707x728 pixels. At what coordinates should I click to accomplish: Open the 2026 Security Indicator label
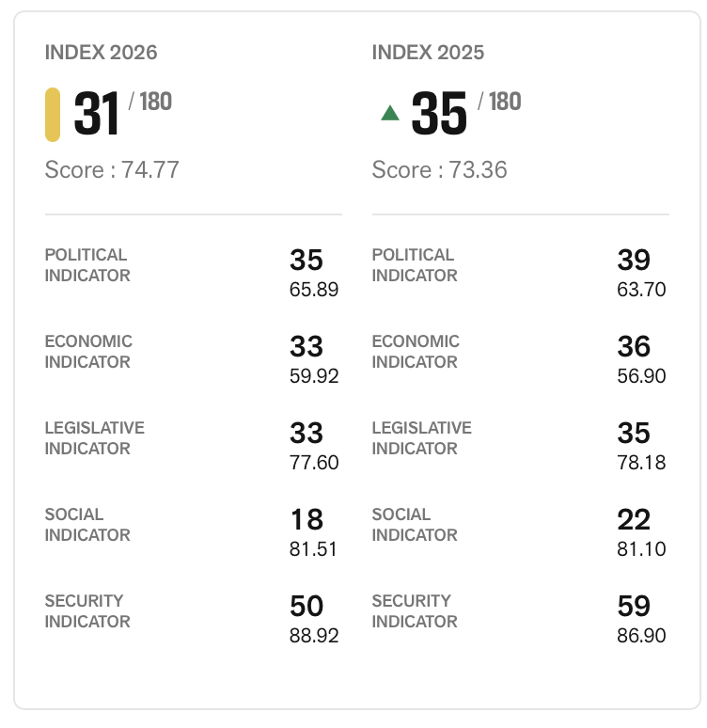[87, 611]
